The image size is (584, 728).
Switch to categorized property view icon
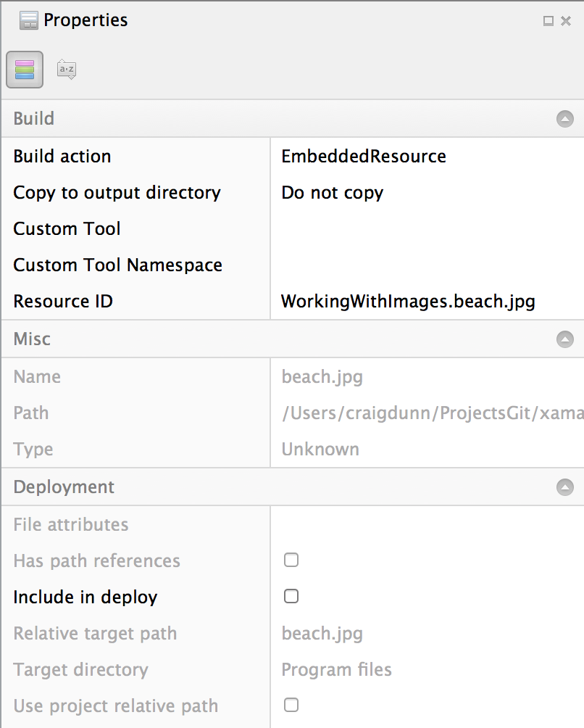coord(25,70)
